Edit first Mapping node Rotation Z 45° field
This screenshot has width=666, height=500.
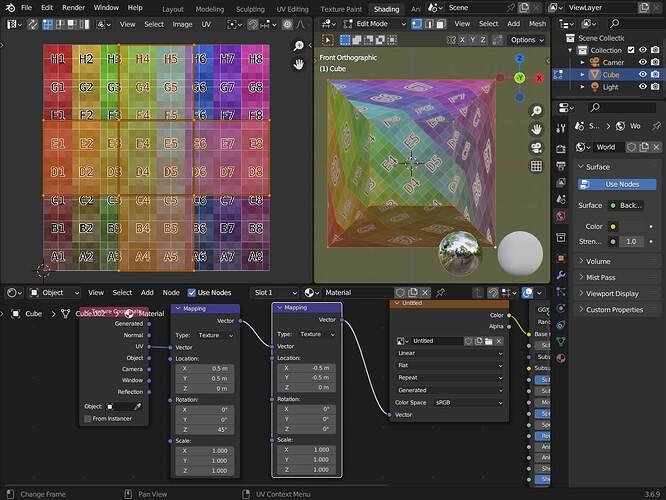coord(205,430)
